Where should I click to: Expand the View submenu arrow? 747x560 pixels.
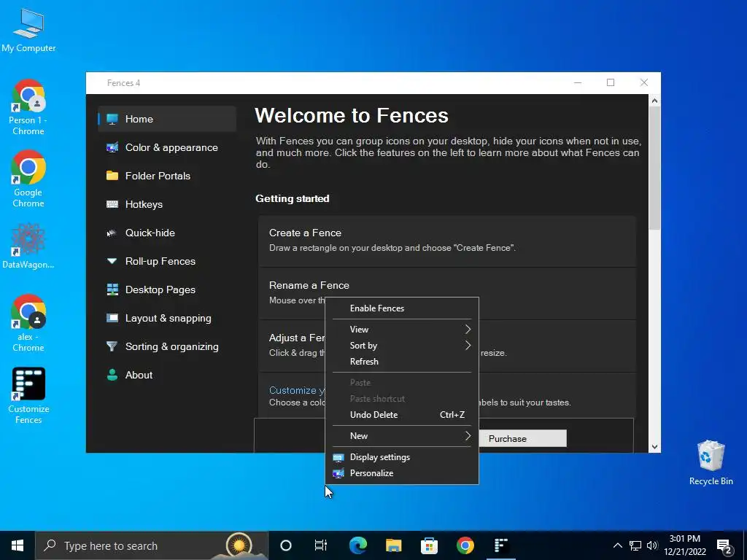point(468,329)
